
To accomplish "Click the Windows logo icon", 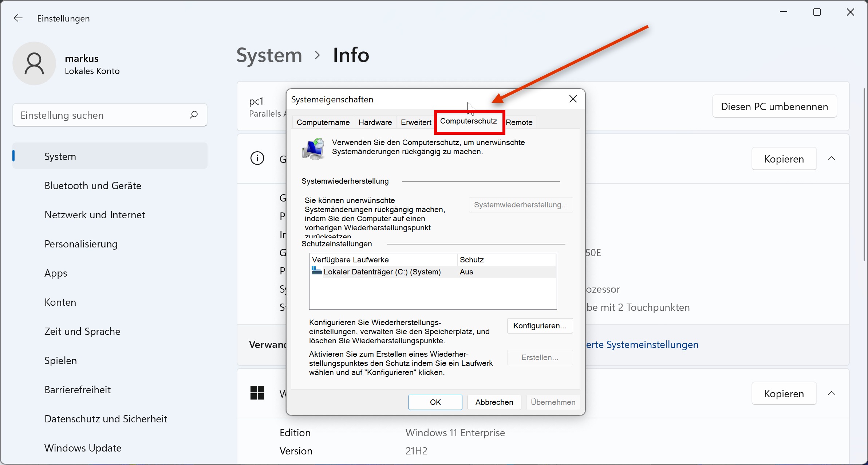I will 257,393.
